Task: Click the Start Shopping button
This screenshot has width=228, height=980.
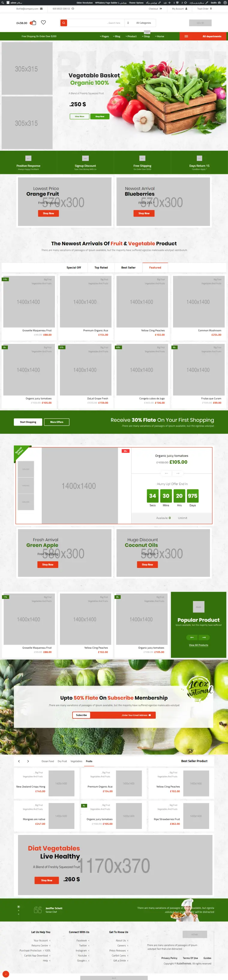Action: 28,422
